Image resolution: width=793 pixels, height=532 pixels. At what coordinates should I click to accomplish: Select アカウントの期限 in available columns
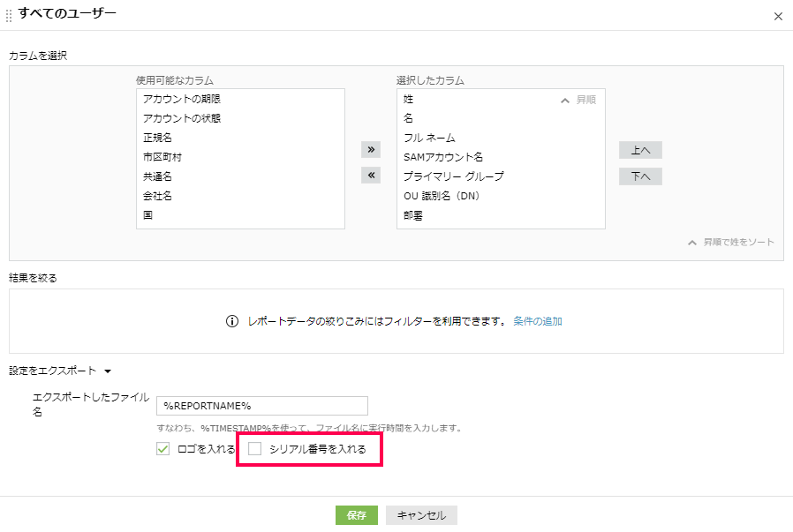tap(182, 99)
